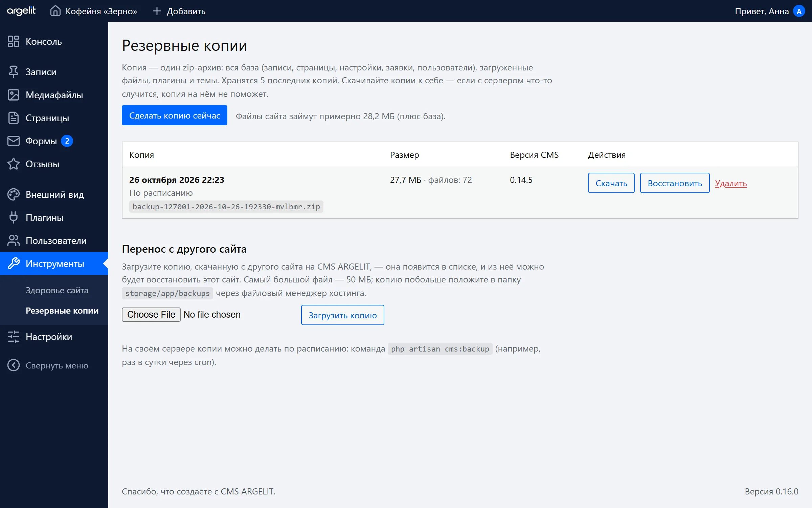812x508 pixels.
Task: Click the Консоль dashboard icon
Action: [x=14, y=41]
